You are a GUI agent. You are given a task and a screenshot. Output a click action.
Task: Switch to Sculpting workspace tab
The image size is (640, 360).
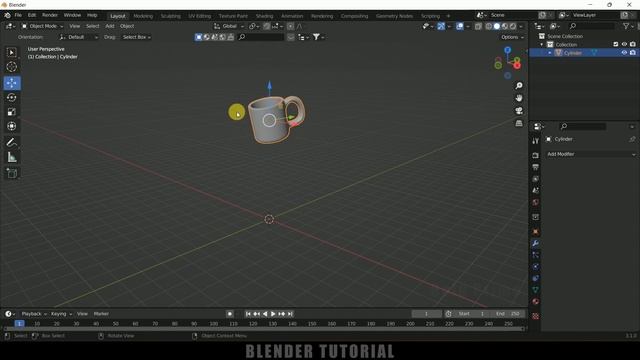tap(171, 16)
